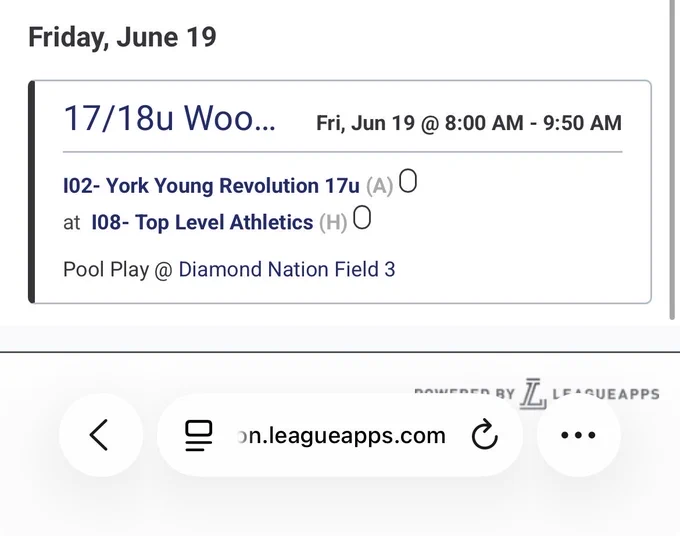Open I08- Top Level Athletics team
Viewport: 680px width, 536px height.
click(x=202, y=222)
